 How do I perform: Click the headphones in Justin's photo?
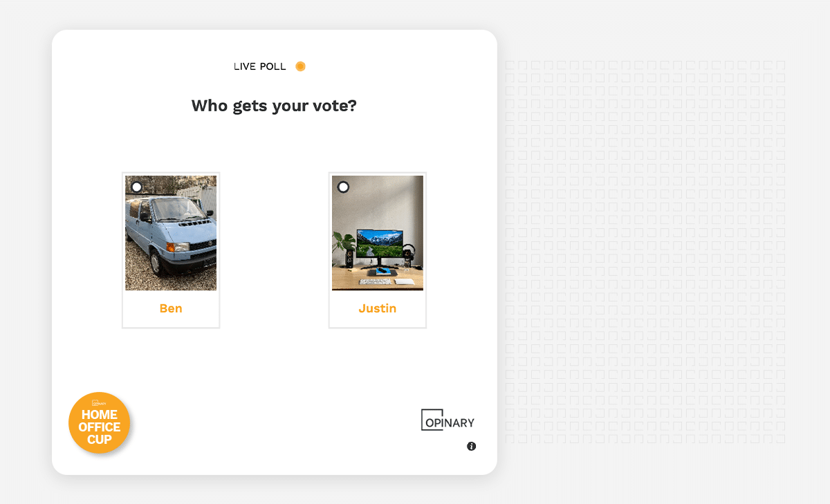[409, 252]
